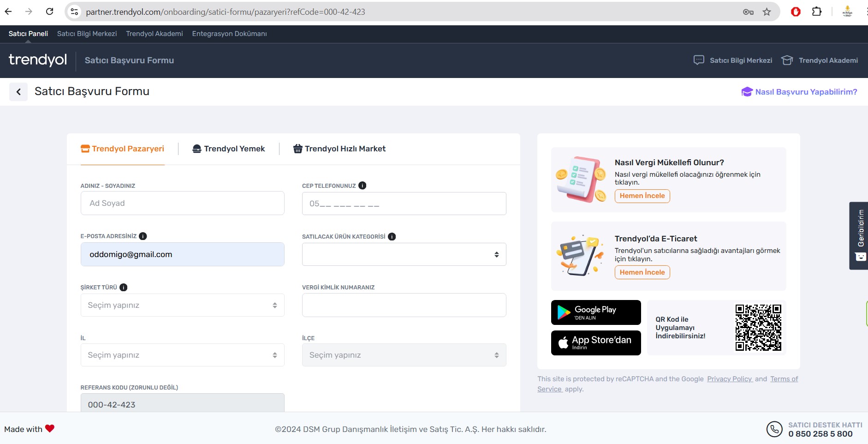Click the App Store'dan İndirin button

point(596,343)
